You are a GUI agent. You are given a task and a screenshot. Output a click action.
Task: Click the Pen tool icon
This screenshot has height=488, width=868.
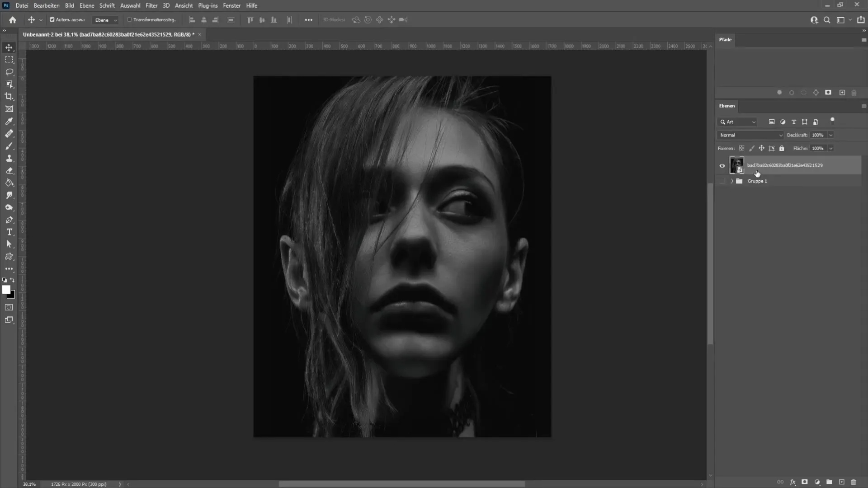[9, 220]
